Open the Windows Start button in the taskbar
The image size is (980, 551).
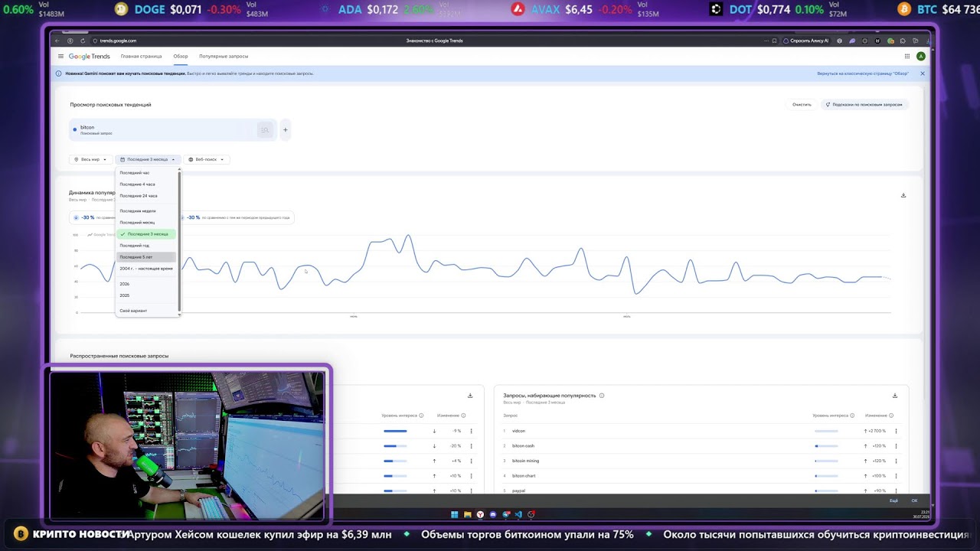pos(455,514)
